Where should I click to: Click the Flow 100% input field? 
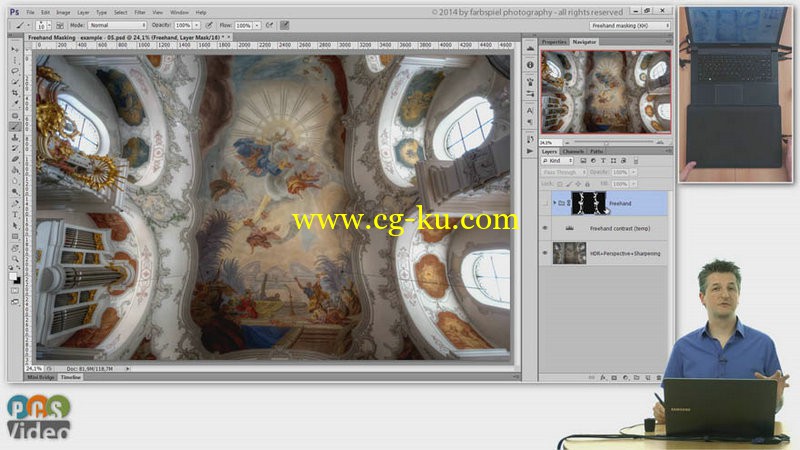click(x=243, y=25)
